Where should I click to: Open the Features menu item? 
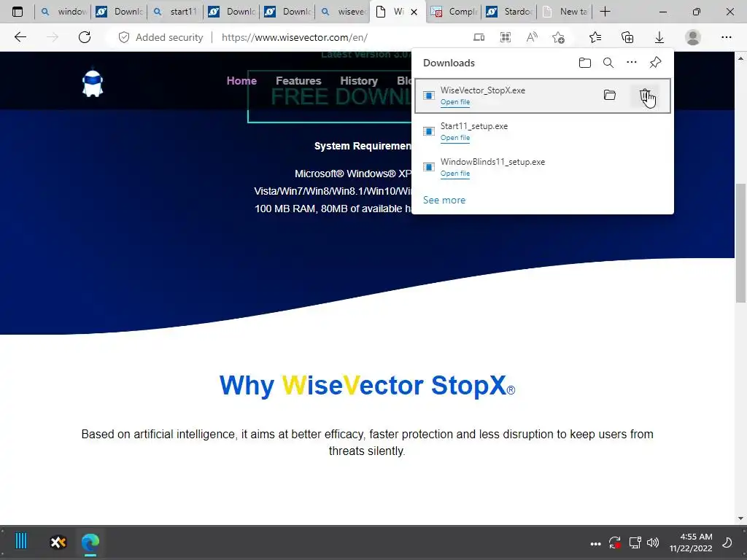click(298, 81)
